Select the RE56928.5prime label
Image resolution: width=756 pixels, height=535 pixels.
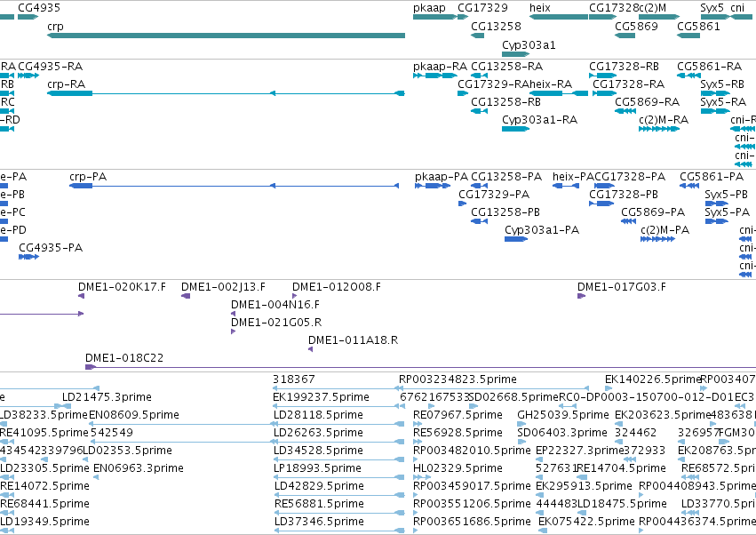click(458, 433)
